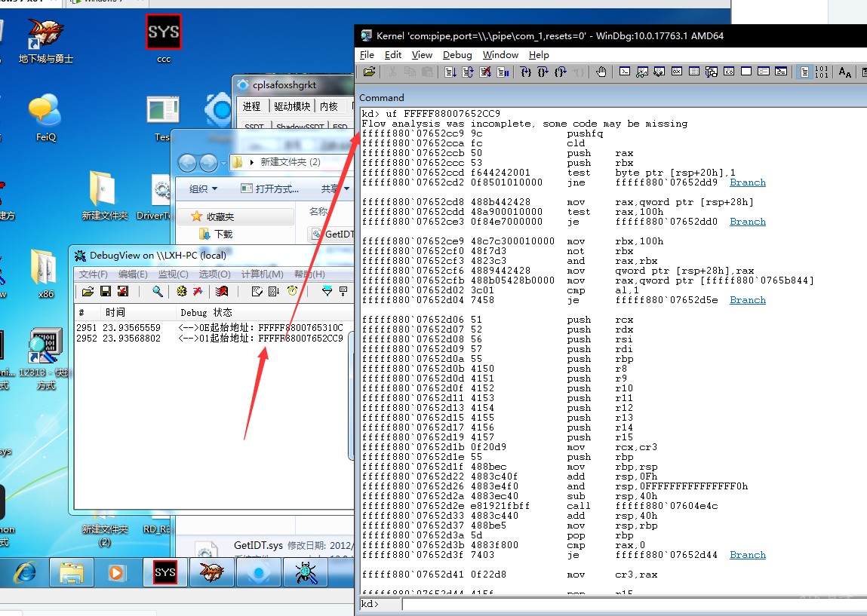Click DebugView clock time format icon
This screenshot has height=616, width=867.
point(293,291)
